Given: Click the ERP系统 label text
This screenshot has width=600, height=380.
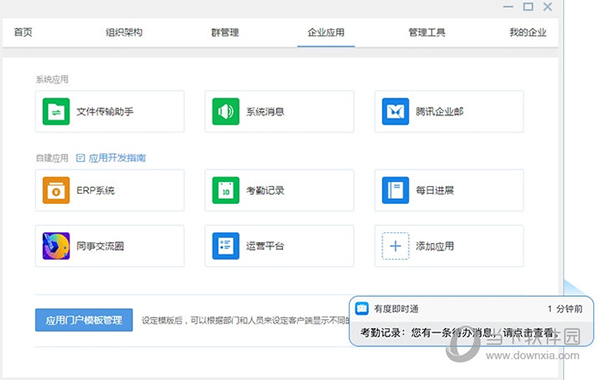Looking at the screenshot, I should (95, 190).
